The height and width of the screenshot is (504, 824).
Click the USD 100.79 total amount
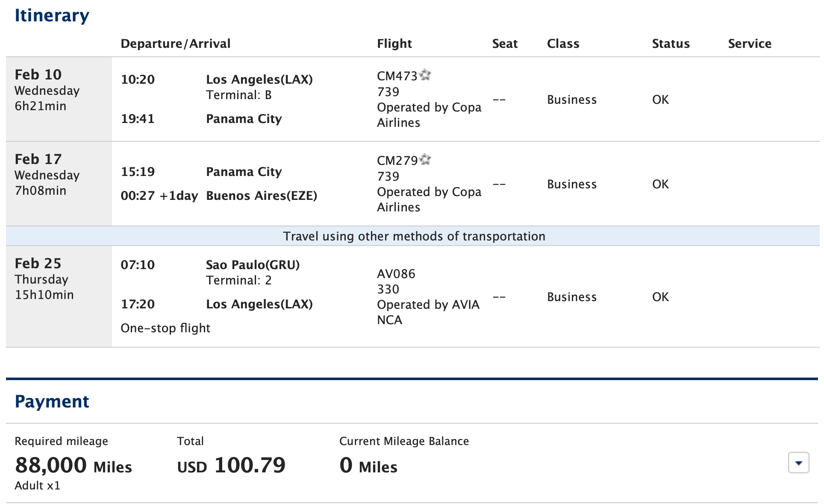coord(232,465)
